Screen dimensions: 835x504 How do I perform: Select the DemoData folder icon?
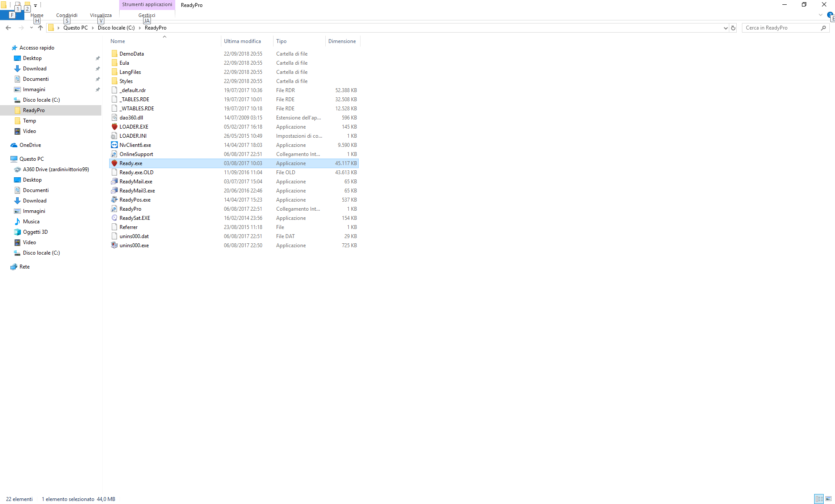pos(114,54)
